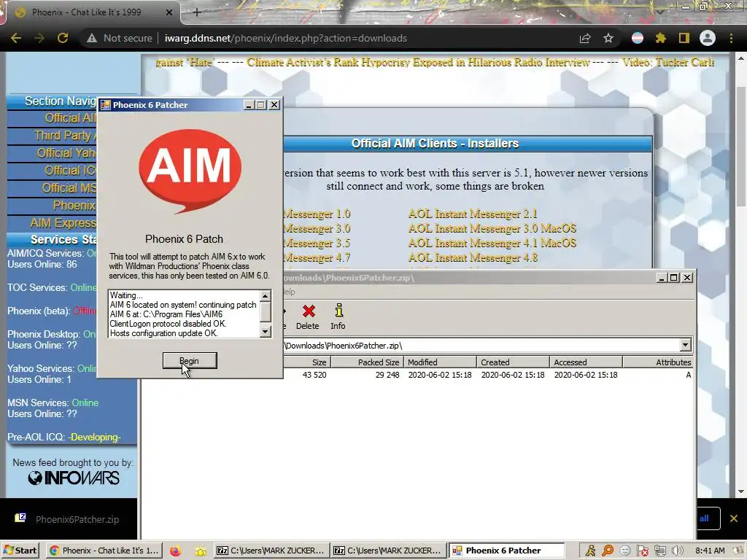Click the page vertical scrollbar thumb
Image resolution: width=747 pixels, height=560 pixels.
tap(741, 145)
